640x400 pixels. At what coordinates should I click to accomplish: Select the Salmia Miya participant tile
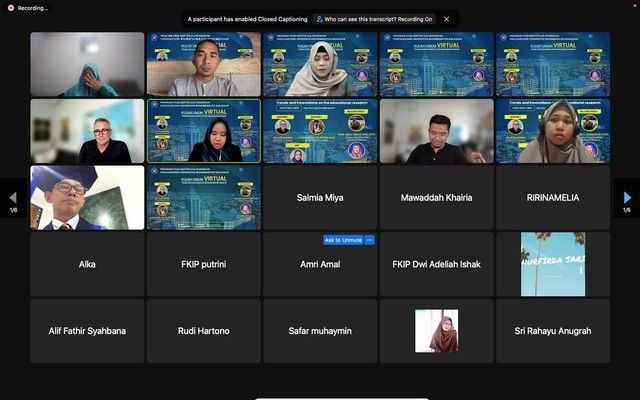click(320, 198)
